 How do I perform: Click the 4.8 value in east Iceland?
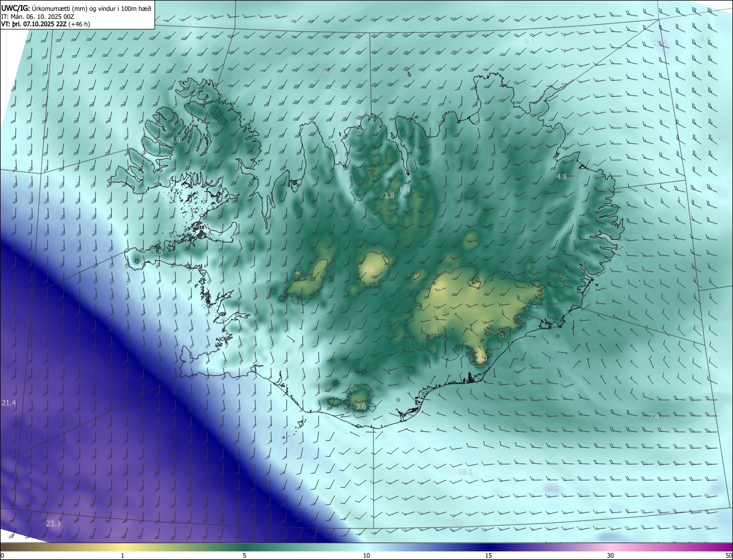562,176
